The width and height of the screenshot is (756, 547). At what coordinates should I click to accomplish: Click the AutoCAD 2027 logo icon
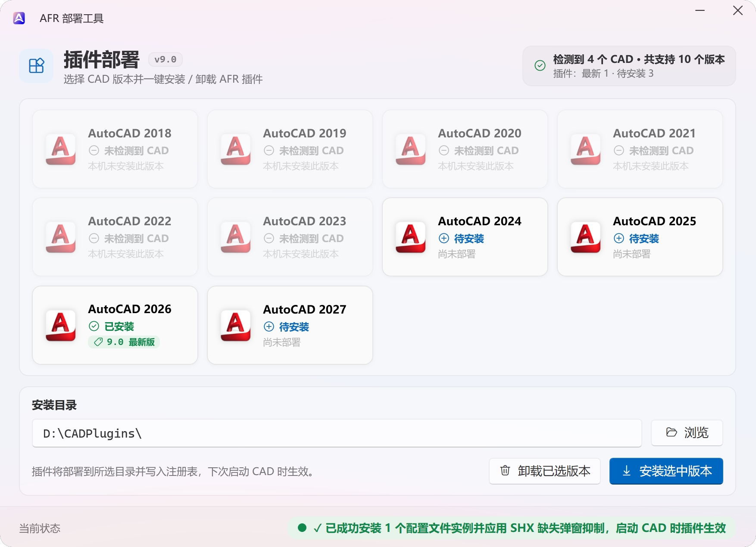[x=236, y=325]
